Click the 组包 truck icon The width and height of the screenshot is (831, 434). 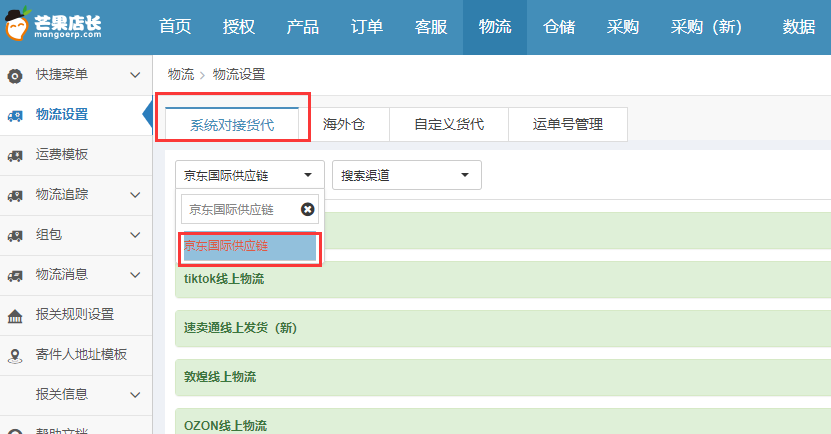point(15,236)
